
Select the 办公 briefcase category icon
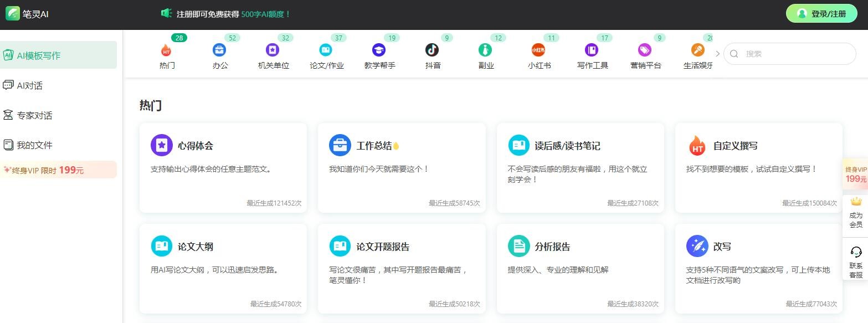[x=219, y=50]
